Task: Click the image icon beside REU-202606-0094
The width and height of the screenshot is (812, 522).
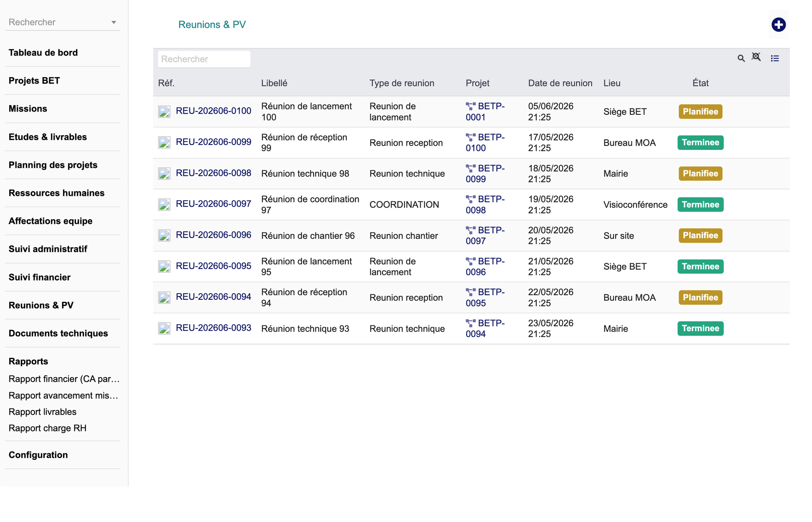Action: tap(164, 297)
